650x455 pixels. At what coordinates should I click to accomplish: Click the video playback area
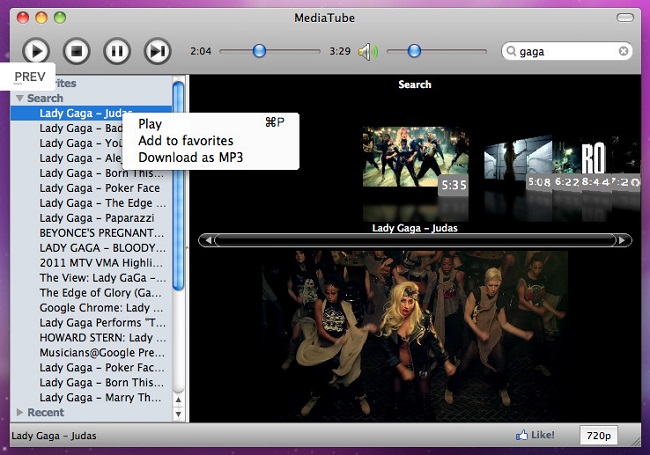[415, 336]
